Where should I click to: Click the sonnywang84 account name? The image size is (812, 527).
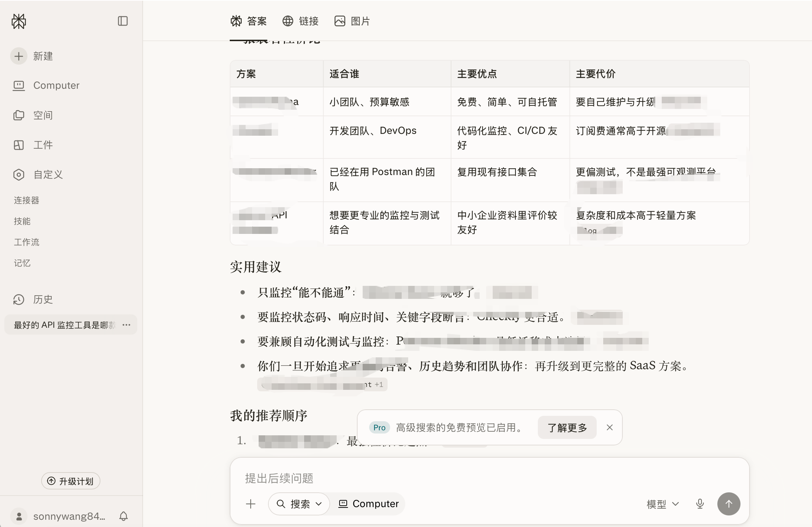(x=69, y=517)
